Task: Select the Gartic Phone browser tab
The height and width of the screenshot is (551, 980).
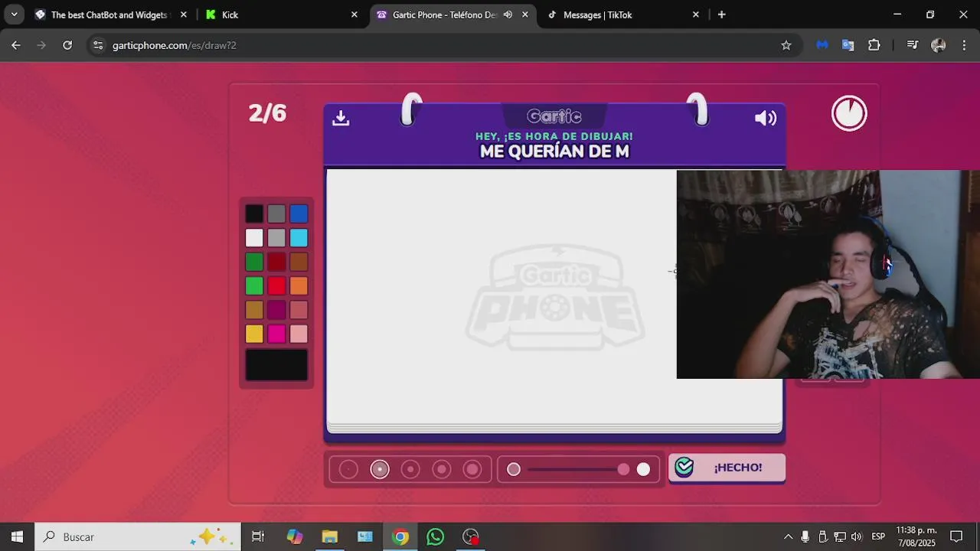Action: tap(452, 15)
